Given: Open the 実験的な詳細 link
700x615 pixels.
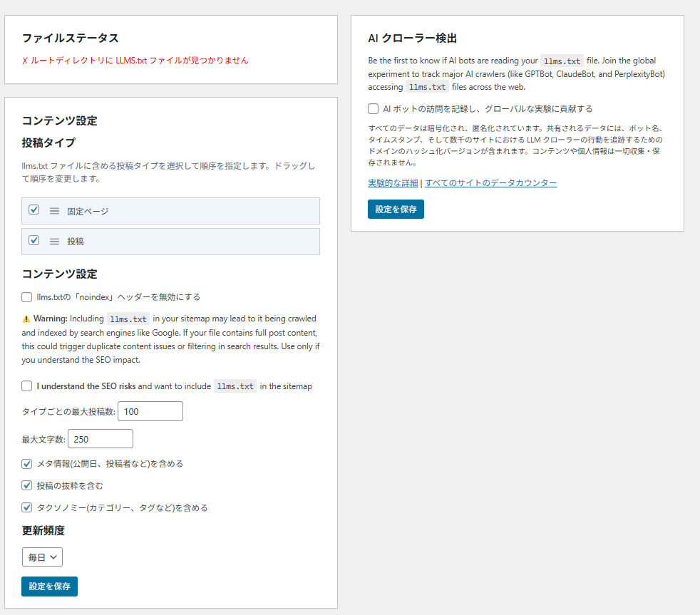Looking at the screenshot, I should click(393, 183).
